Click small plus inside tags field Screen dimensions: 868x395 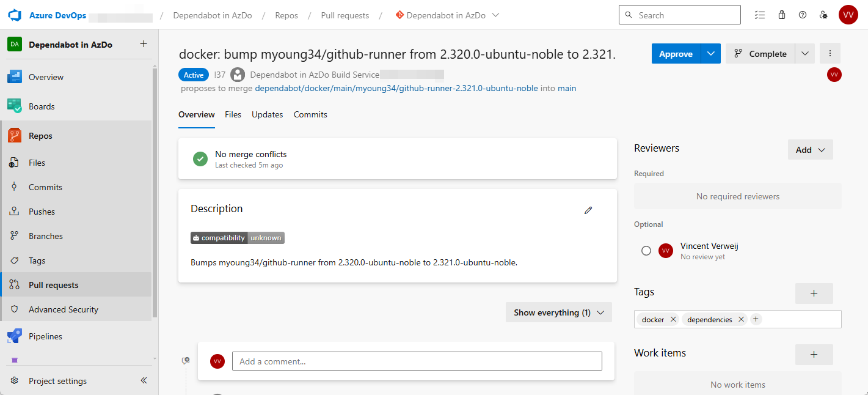[756, 319]
